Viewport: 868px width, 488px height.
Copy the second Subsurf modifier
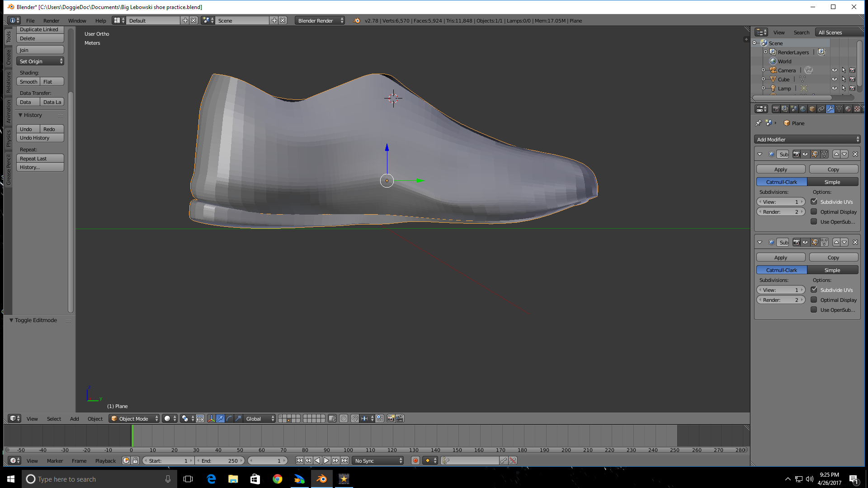(833, 258)
